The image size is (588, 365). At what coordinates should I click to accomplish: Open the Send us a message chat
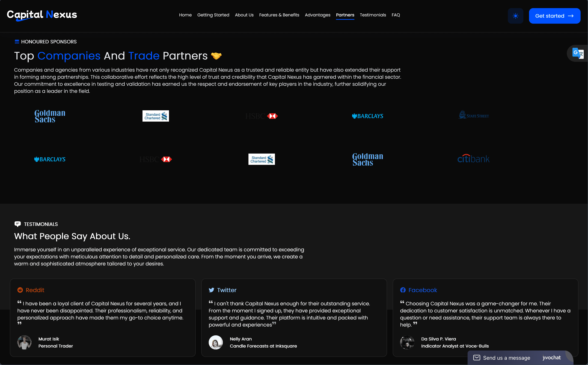click(506, 358)
